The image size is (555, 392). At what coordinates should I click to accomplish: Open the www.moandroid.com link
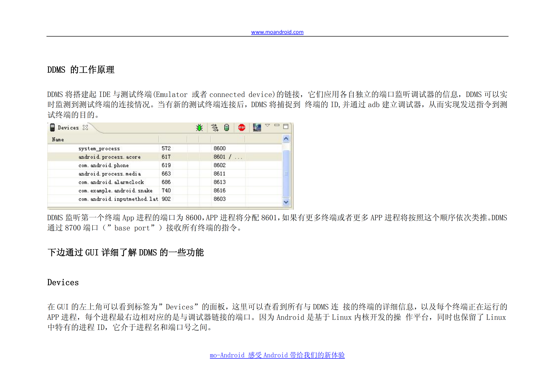tap(277, 32)
